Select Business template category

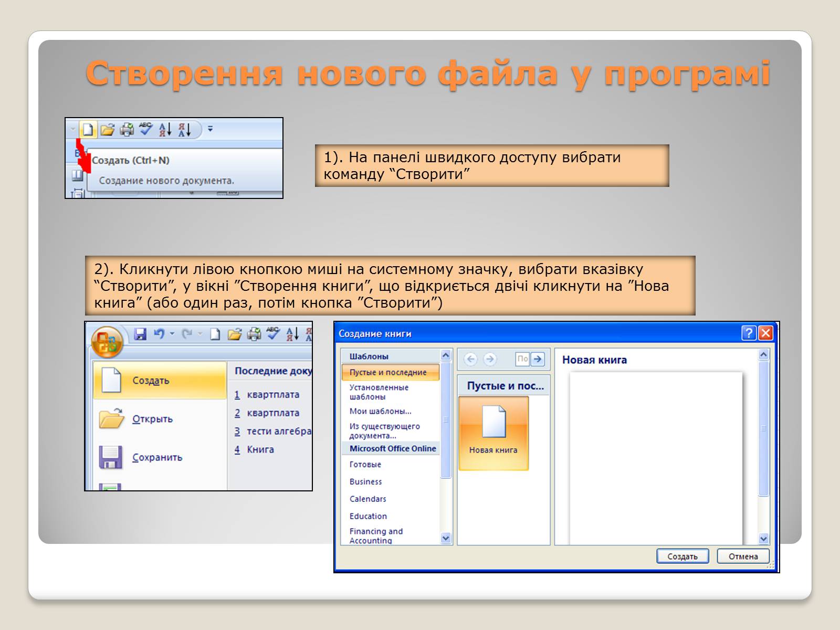point(391,482)
